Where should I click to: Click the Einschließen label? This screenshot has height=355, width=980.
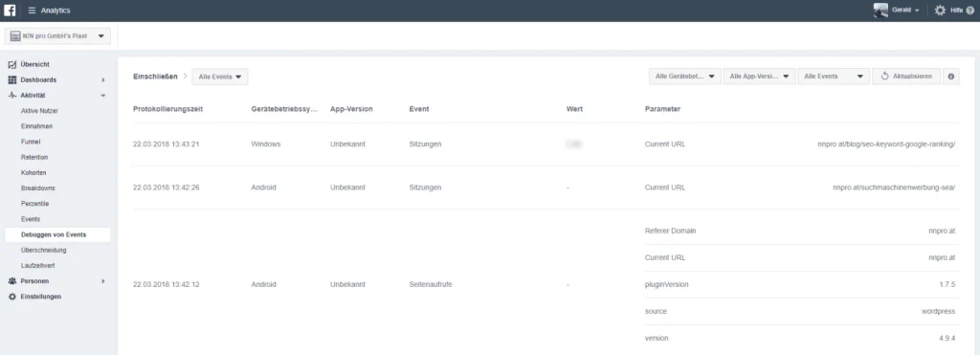155,77
